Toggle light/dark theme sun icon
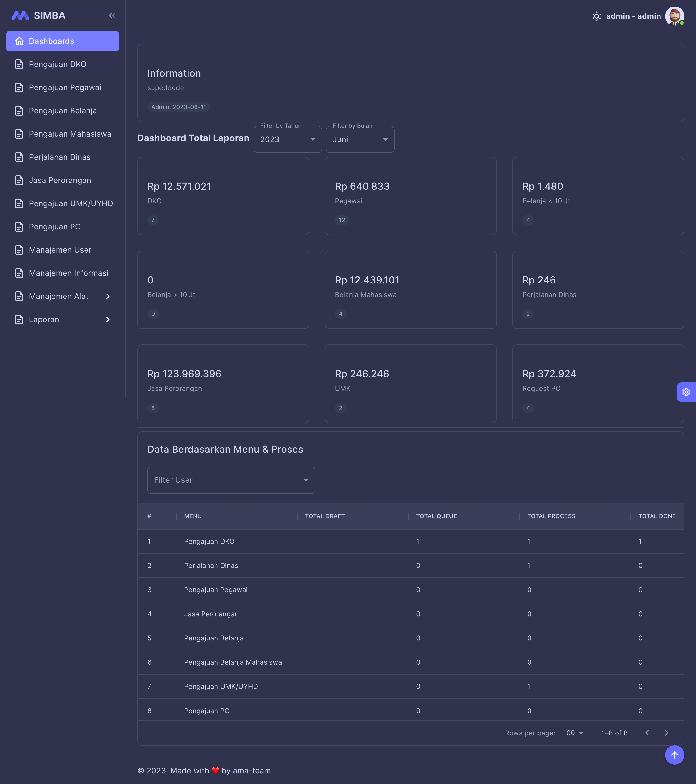This screenshot has height=784, width=696. coord(596,16)
